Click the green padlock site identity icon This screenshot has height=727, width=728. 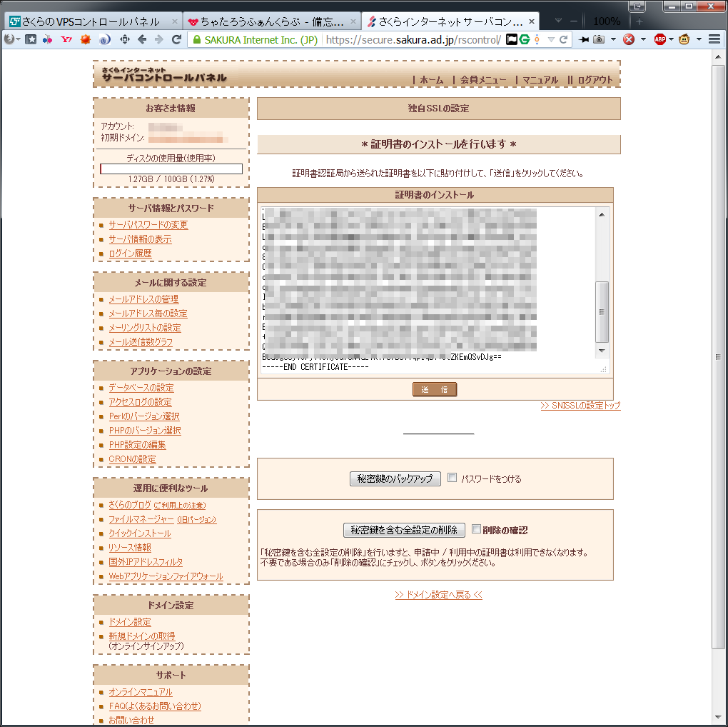[197, 40]
